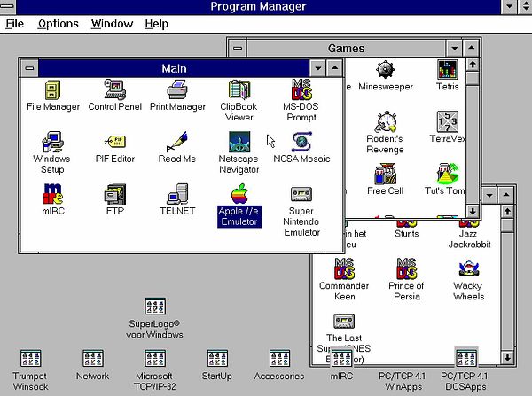Screen dimensions: 532x396
Task: Select Apple //e Emulator icon
Action: pos(239,194)
